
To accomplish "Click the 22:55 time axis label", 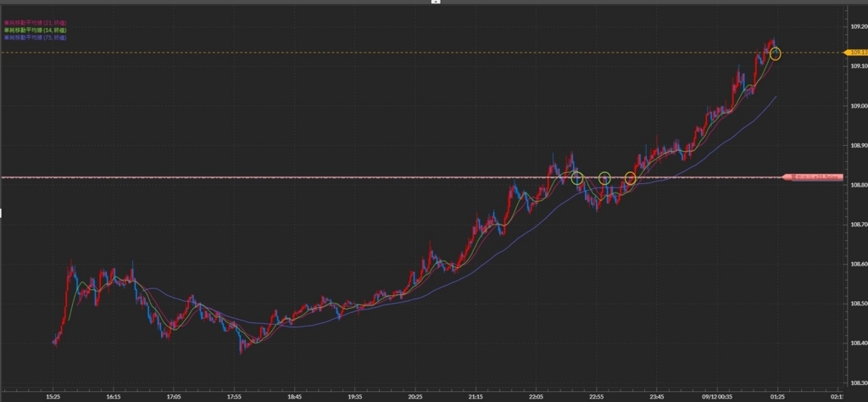I will (x=596, y=396).
